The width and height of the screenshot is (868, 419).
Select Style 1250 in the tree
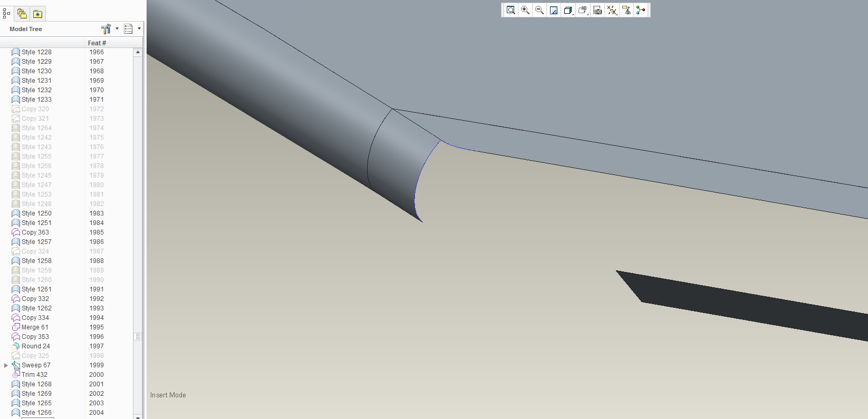[x=36, y=213]
